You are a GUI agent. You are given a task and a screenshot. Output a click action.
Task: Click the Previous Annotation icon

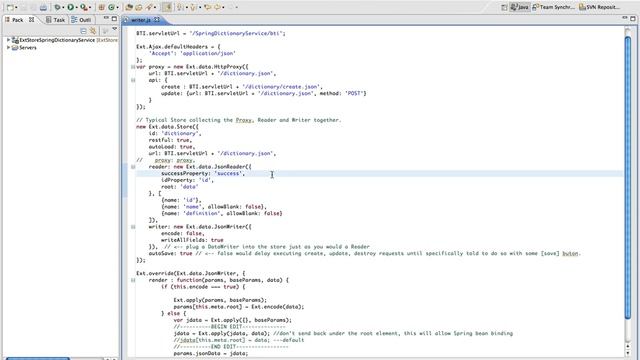(x=193, y=7)
